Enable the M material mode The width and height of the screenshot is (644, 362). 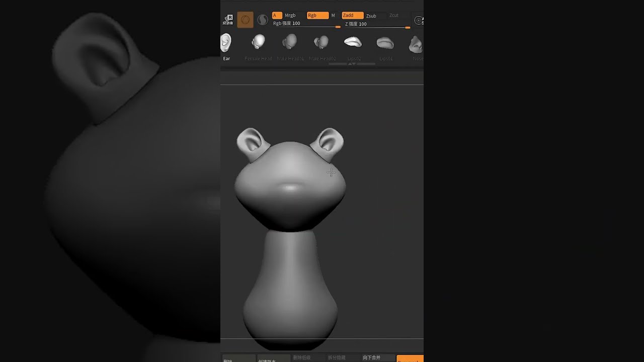pos(333,16)
